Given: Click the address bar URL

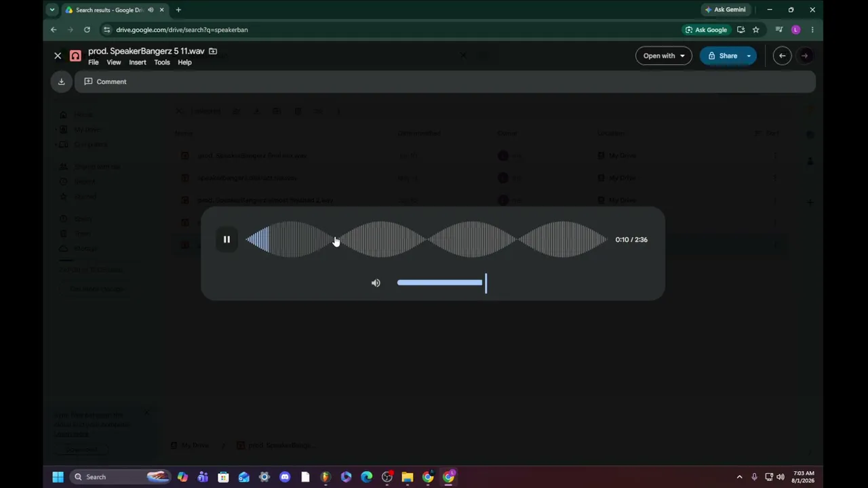Looking at the screenshot, I should (182, 30).
